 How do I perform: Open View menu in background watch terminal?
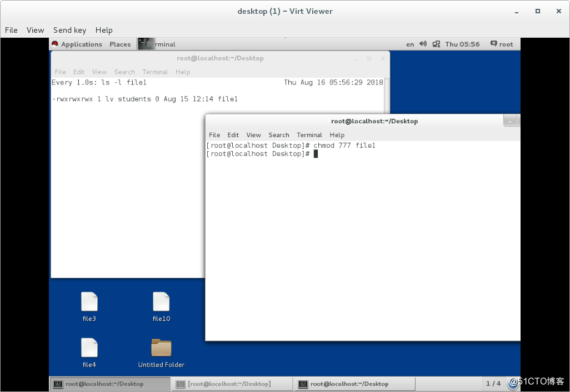(99, 72)
